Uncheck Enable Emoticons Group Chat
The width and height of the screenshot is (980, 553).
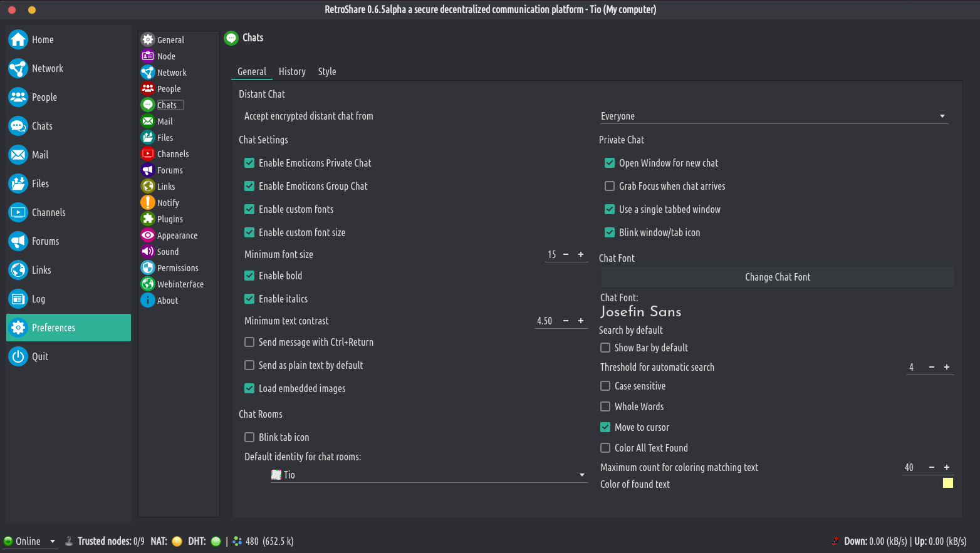pyautogui.click(x=249, y=186)
